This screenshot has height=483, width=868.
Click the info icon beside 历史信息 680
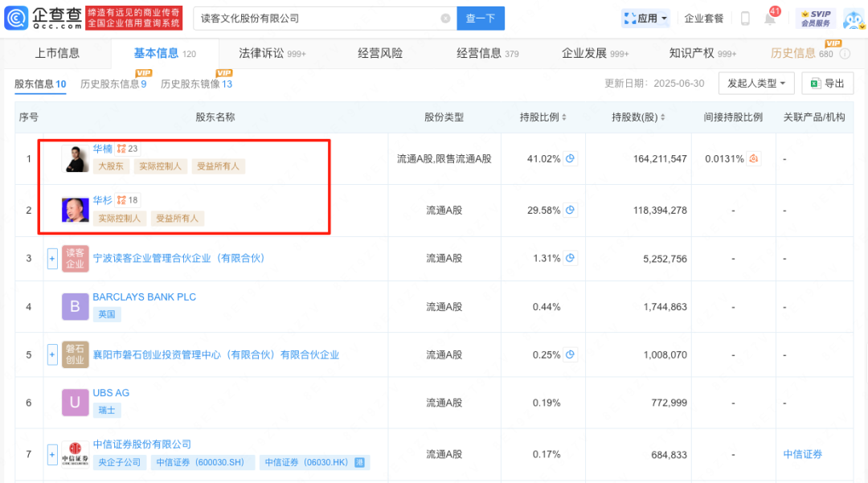point(845,54)
